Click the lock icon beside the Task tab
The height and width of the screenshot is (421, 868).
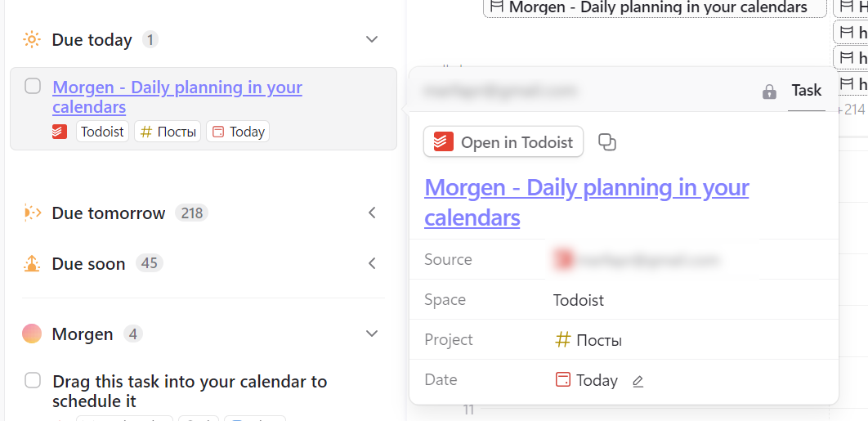click(x=769, y=92)
